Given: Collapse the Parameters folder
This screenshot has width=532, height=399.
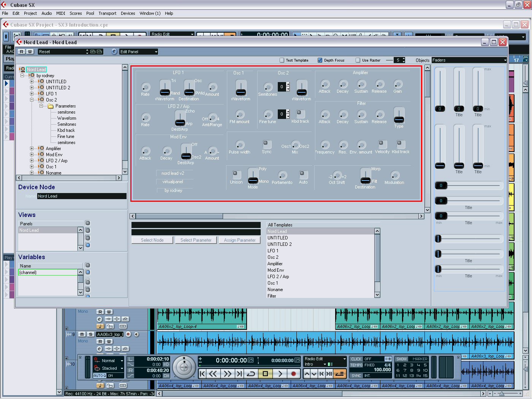Looking at the screenshot, I should [x=41, y=106].
